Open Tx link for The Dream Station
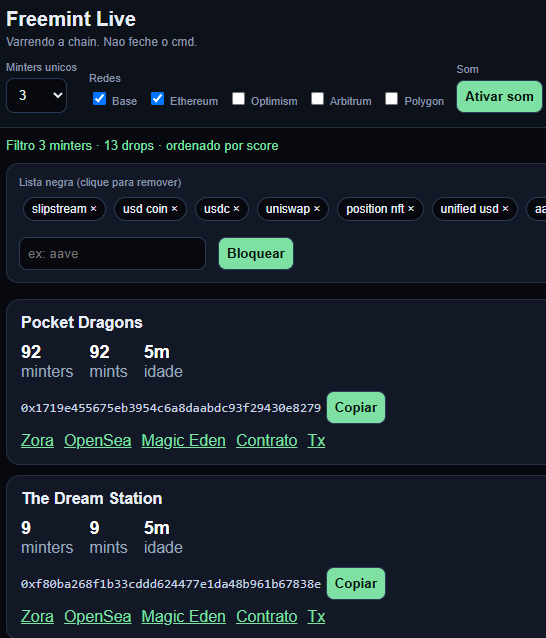546x638 pixels. 316,616
